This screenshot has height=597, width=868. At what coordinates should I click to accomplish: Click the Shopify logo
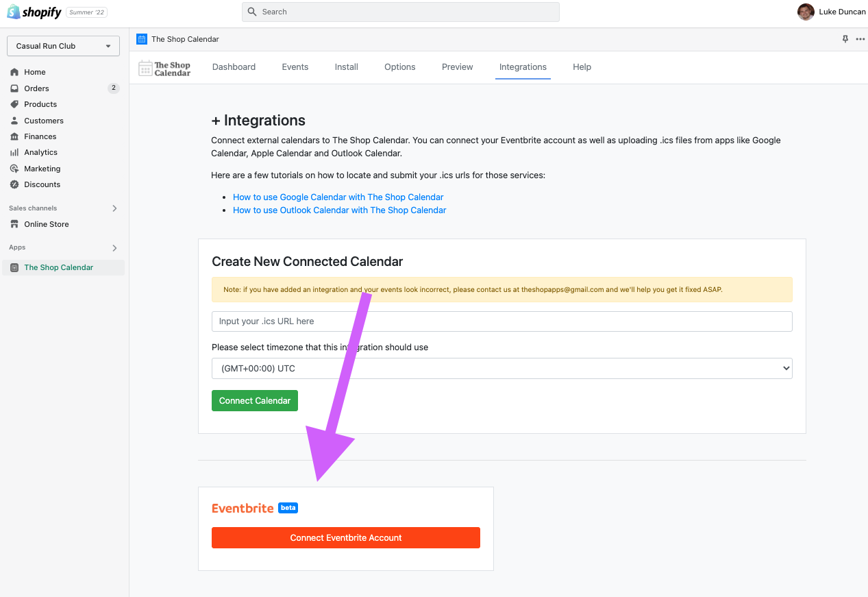point(34,12)
